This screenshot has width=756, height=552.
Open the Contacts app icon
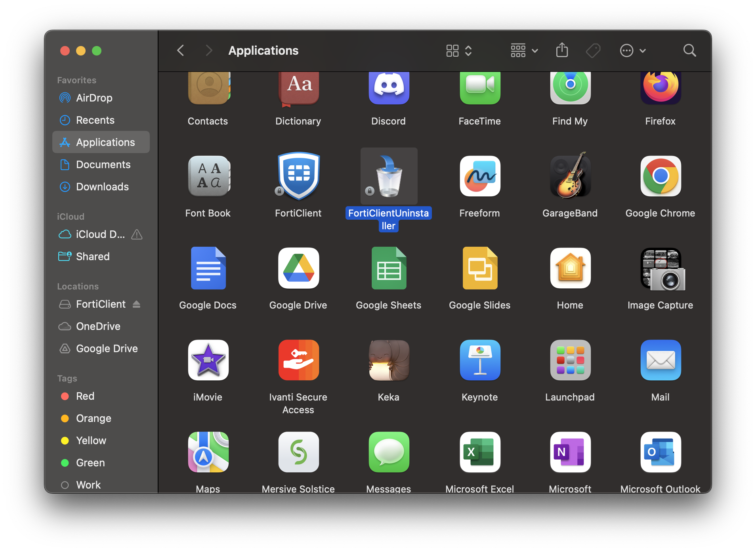click(x=209, y=88)
